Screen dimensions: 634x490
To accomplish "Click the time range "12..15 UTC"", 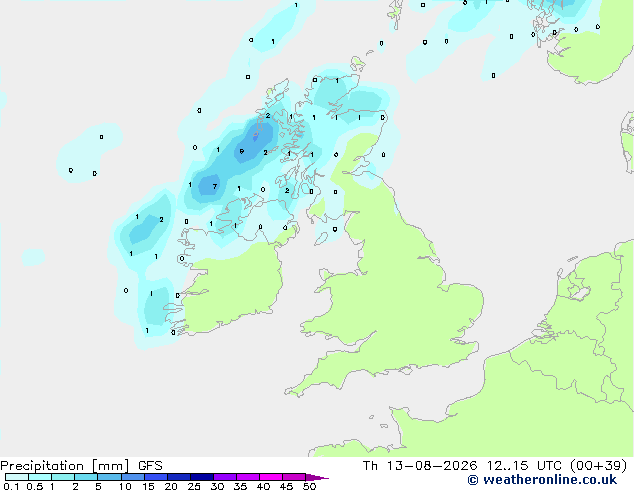I will [524, 466].
